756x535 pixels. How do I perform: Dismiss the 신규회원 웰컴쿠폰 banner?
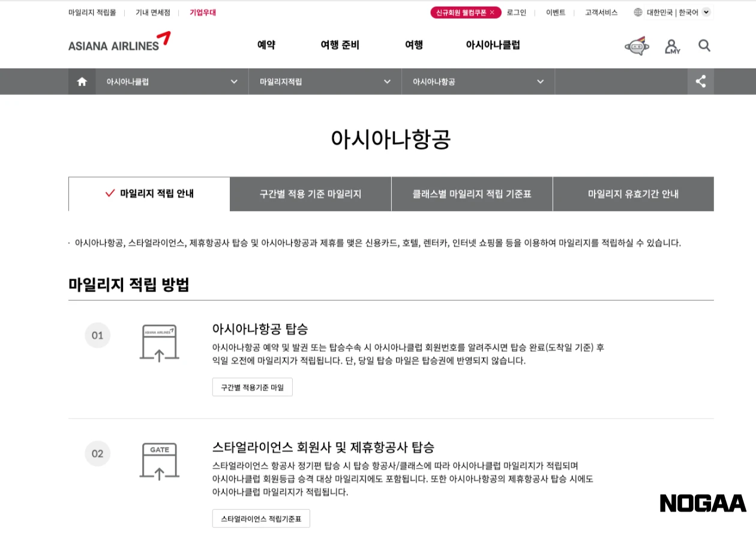[492, 12]
